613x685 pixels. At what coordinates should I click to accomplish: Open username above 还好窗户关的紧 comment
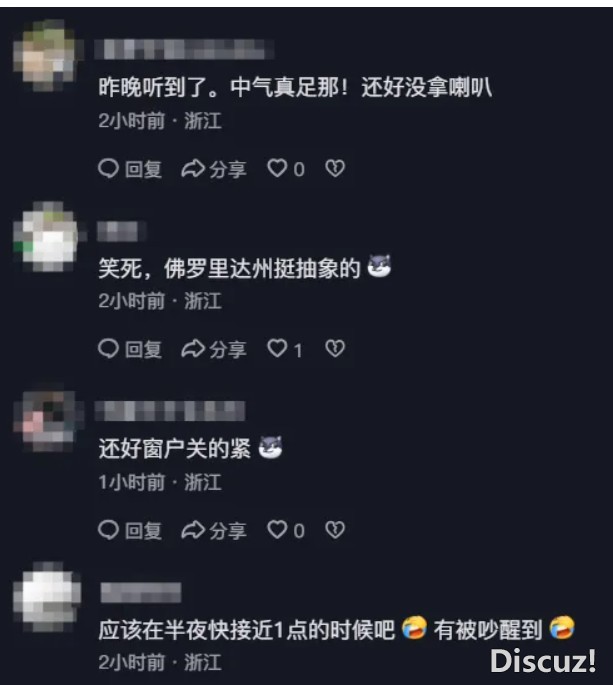click(x=170, y=411)
